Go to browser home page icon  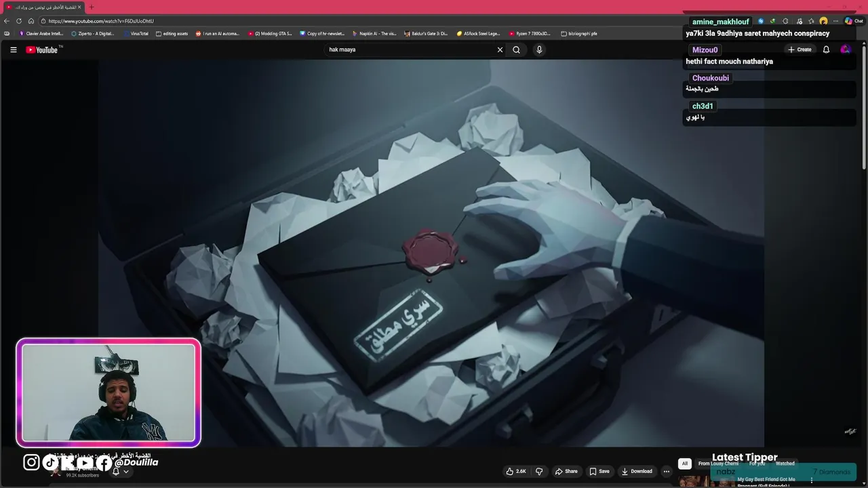31,21
